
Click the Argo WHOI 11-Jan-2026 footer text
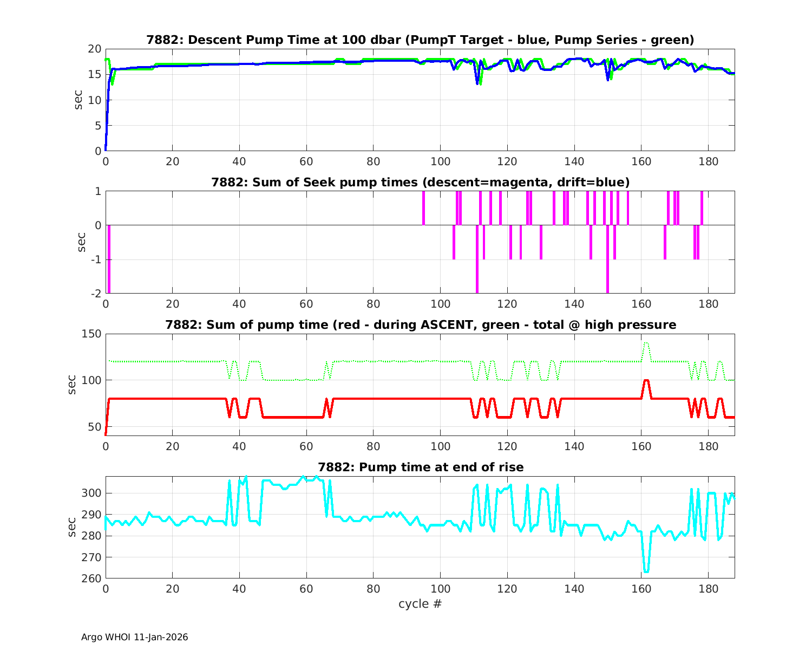[134, 638]
